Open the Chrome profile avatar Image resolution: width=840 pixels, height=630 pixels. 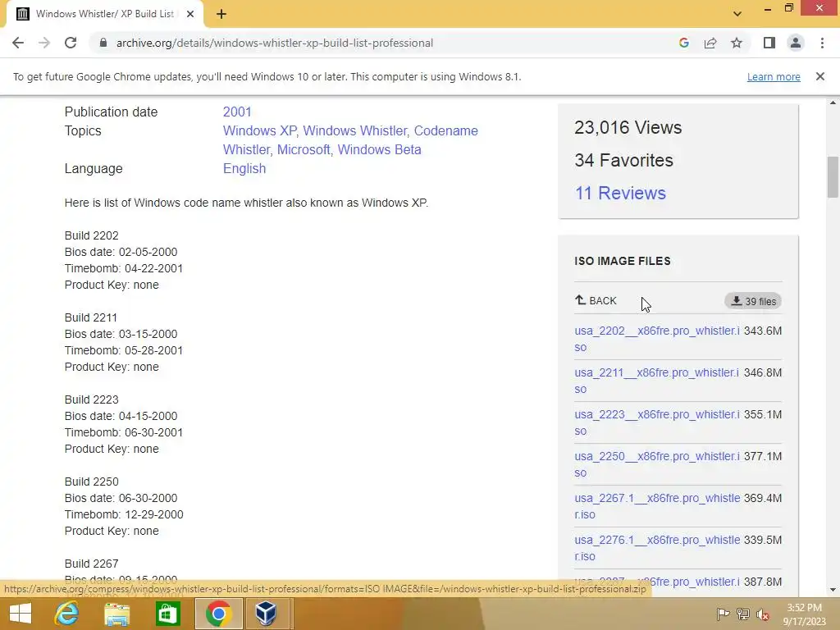[796, 43]
